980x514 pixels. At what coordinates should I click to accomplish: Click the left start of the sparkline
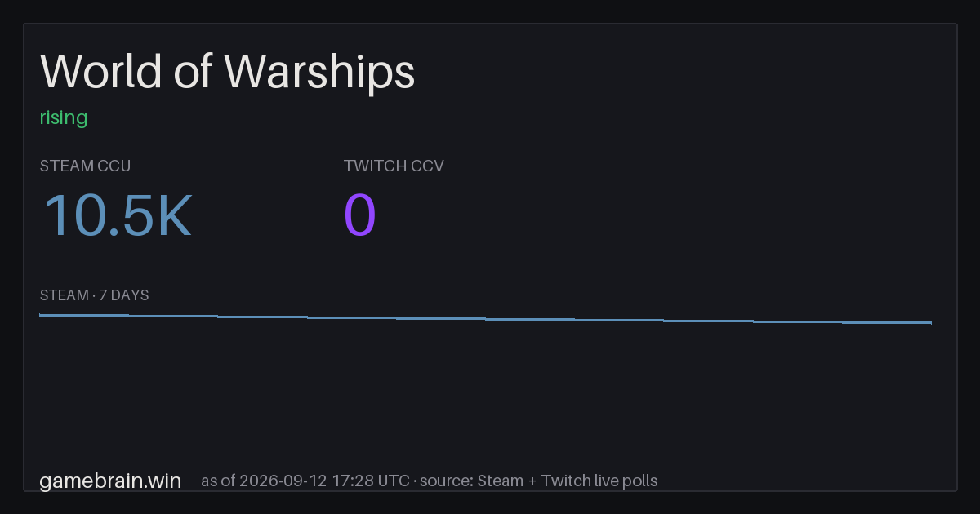pyautogui.click(x=41, y=315)
